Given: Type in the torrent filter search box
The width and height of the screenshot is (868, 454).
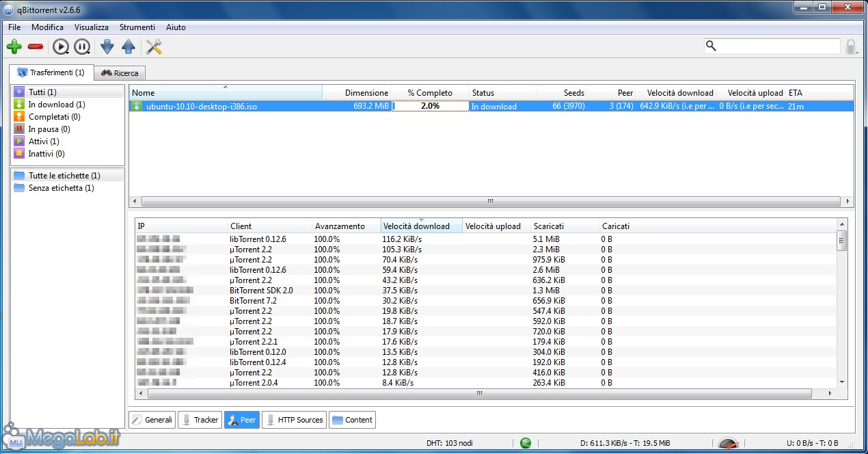Looking at the screenshot, I should point(772,46).
